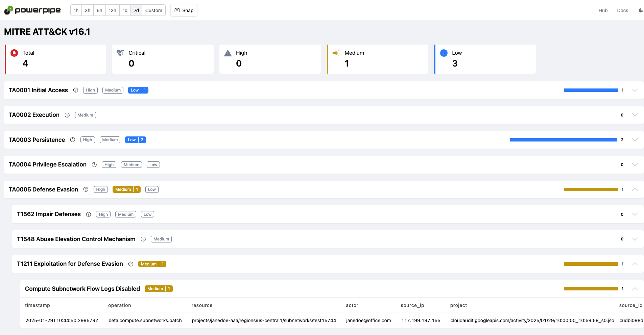Click the gold bar for TA0005 Defense Evasion

(591, 189)
